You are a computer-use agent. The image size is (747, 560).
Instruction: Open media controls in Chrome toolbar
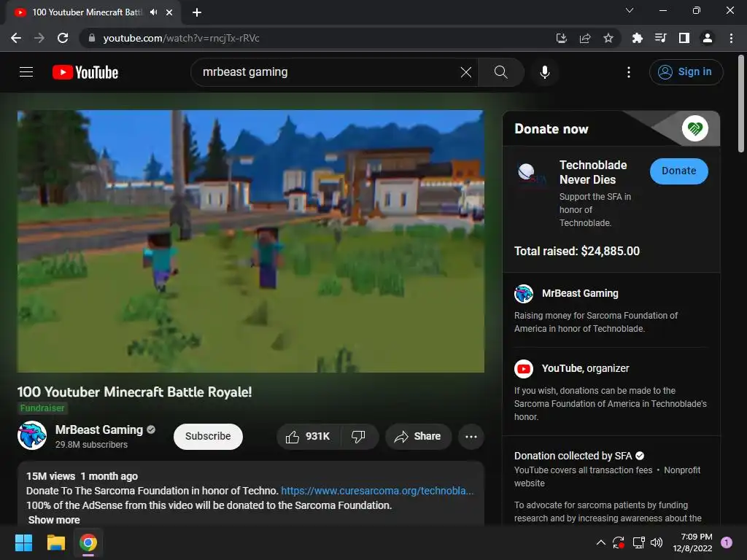(660, 38)
